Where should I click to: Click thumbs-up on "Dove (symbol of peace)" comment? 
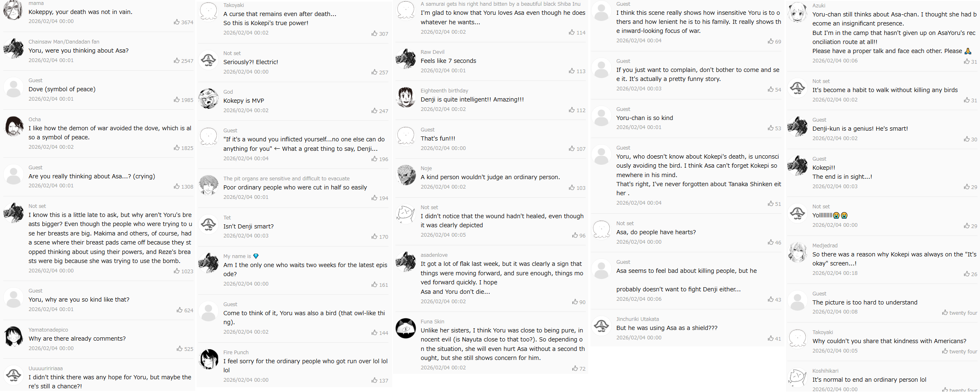177,100
